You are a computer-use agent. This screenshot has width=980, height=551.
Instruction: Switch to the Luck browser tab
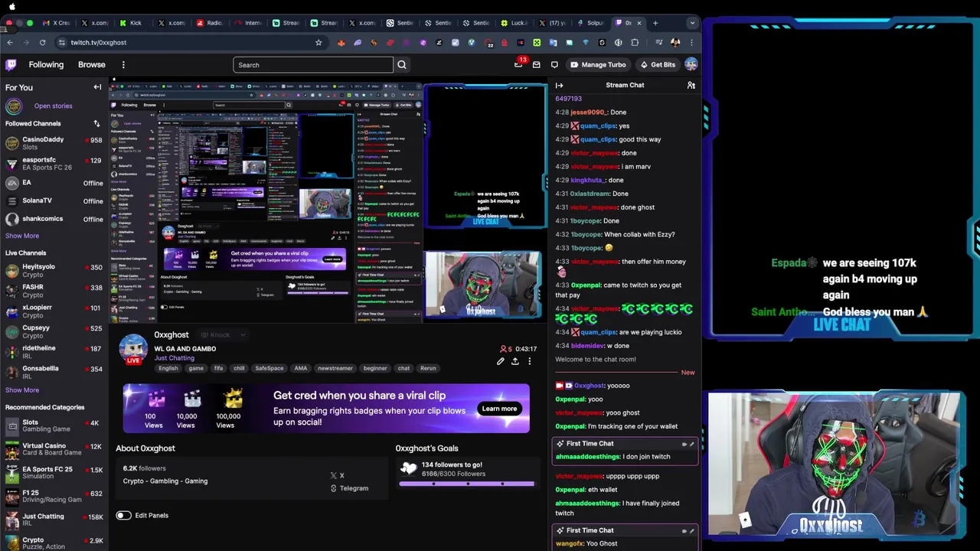point(514,23)
